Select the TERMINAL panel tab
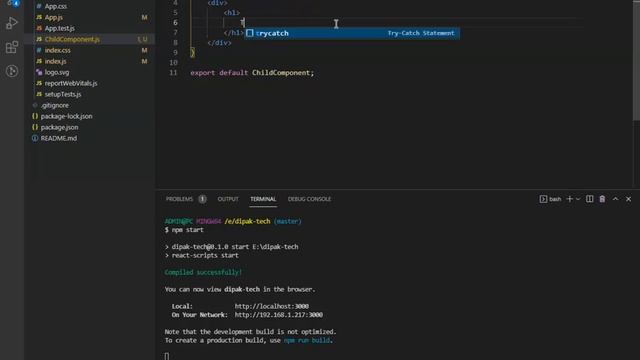Image resolution: width=640 pixels, height=360 pixels. (263, 199)
